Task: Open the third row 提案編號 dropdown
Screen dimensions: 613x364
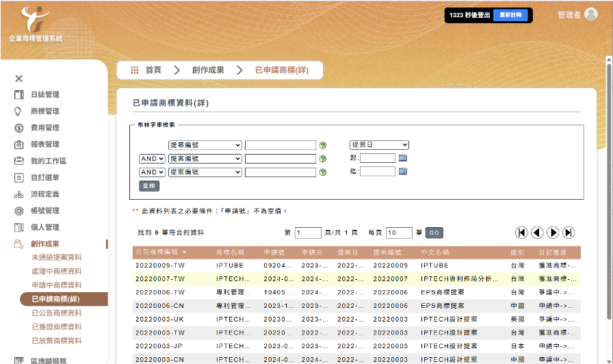Action: (x=205, y=172)
